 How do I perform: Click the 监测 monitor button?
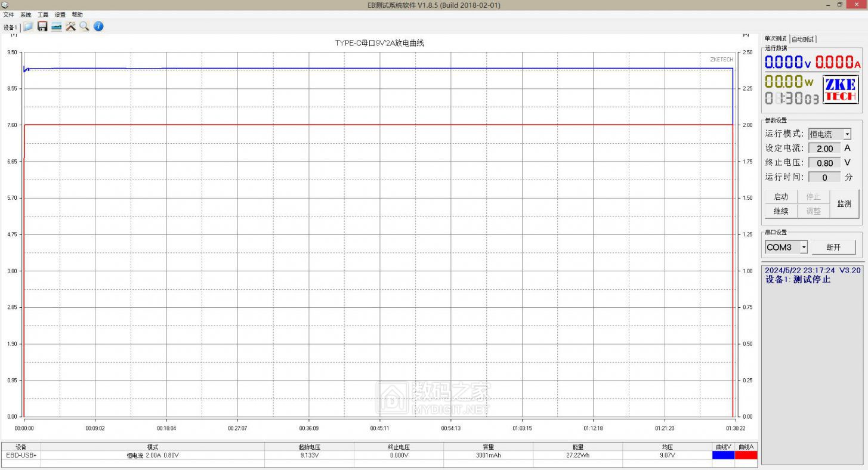click(844, 204)
